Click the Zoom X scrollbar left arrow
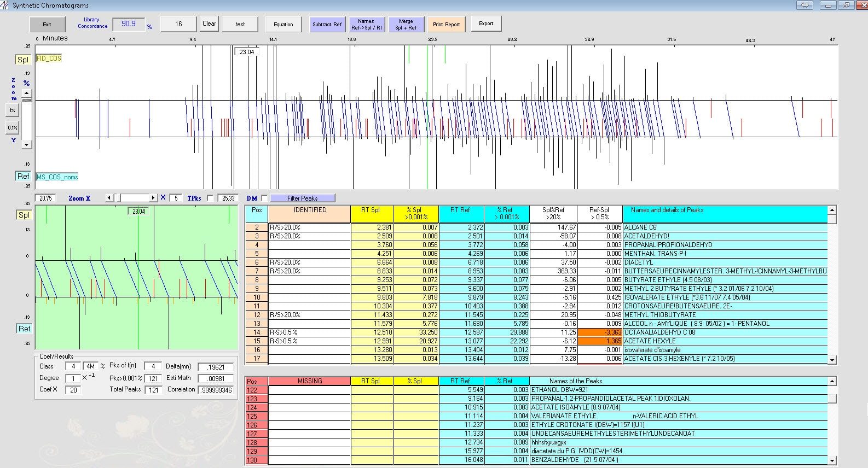This screenshot has width=868, height=468. [x=109, y=198]
